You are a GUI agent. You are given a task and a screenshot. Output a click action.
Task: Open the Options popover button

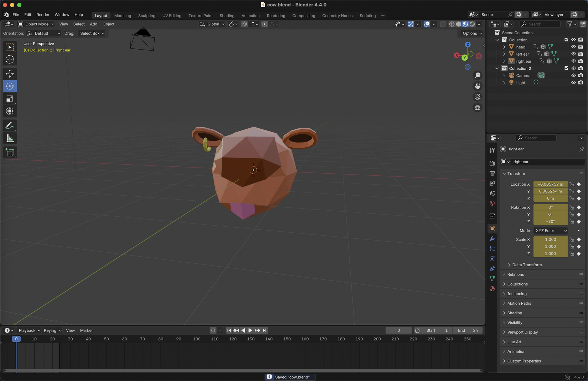(x=472, y=34)
